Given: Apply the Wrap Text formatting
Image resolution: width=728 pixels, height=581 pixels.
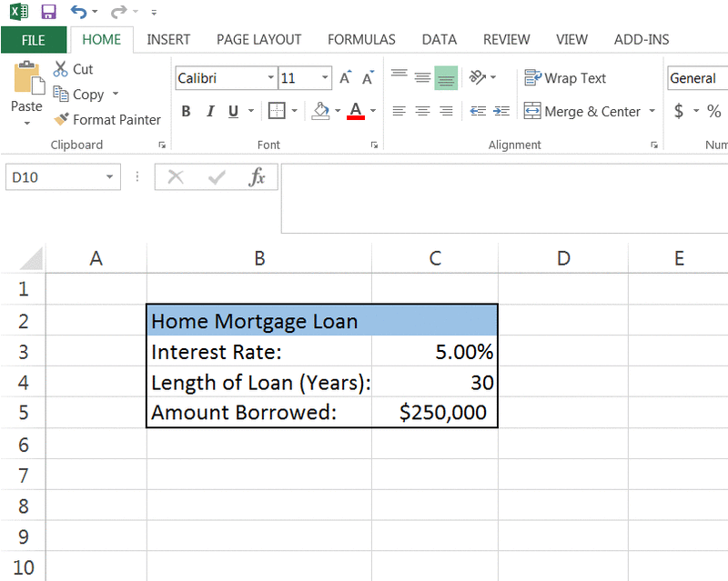Looking at the screenshot, I should 565,78.
